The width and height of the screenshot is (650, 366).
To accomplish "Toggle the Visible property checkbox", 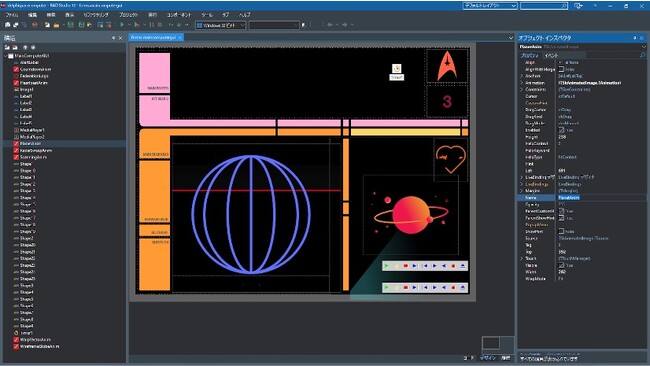I will [561, 265].
